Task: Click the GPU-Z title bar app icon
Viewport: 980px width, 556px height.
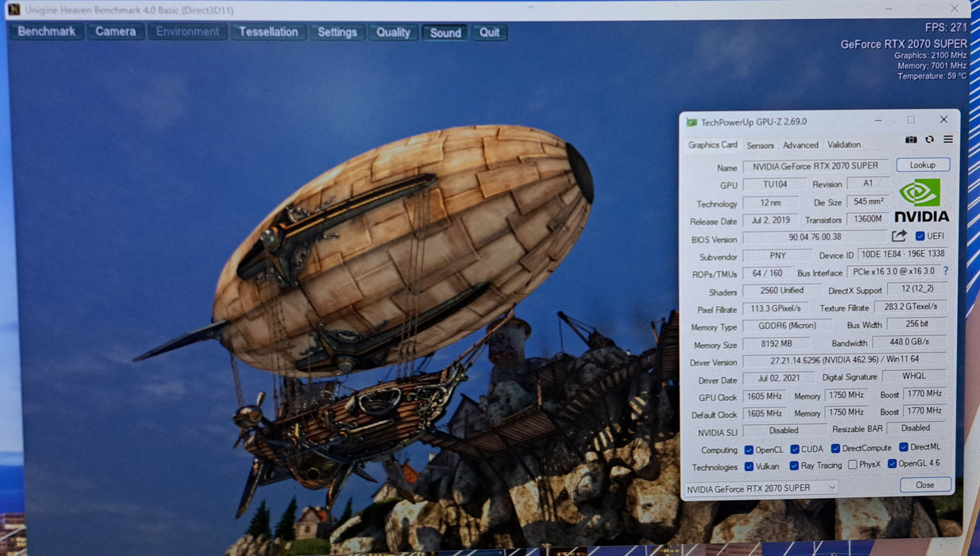Action: 691,122
